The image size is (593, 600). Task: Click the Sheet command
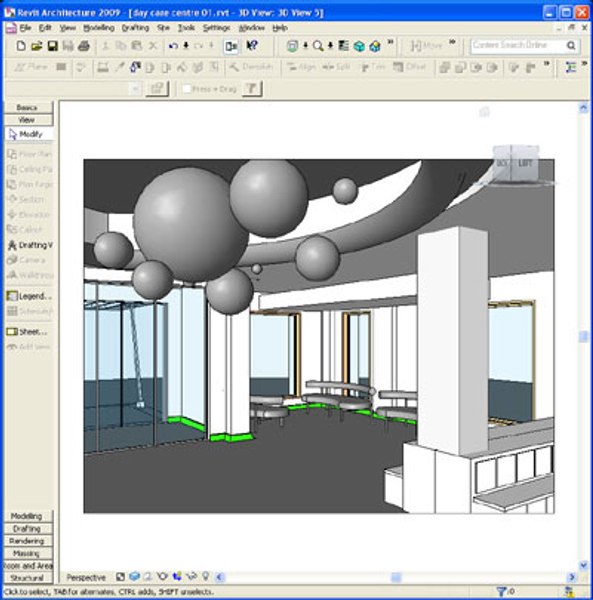click(27, 332)
